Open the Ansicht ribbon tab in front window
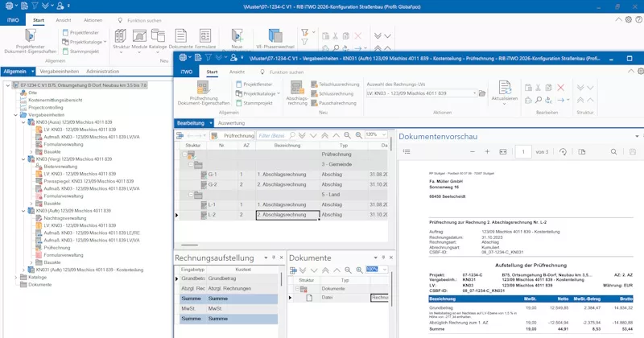This screenshot has width=644, height=338. (237, 72)
